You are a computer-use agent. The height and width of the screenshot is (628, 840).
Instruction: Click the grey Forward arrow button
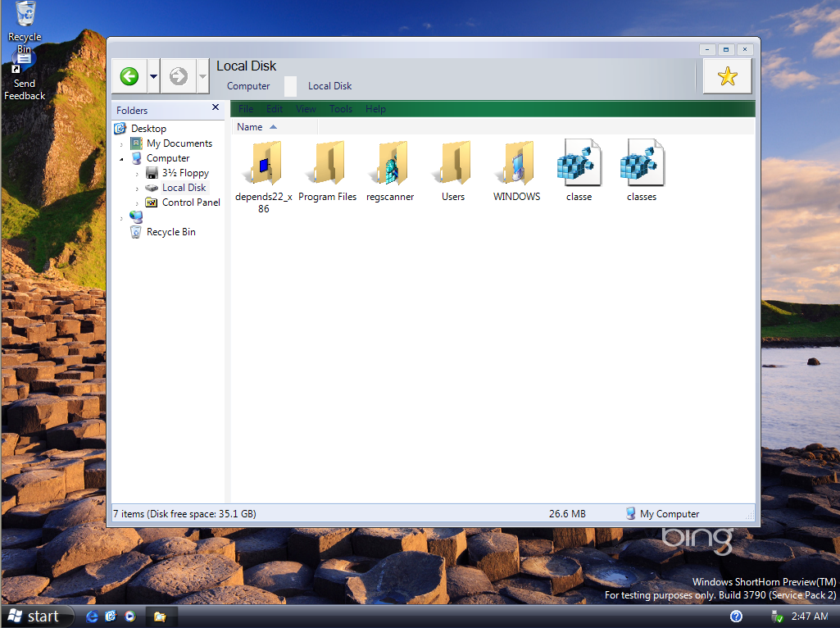pos(179,76)
